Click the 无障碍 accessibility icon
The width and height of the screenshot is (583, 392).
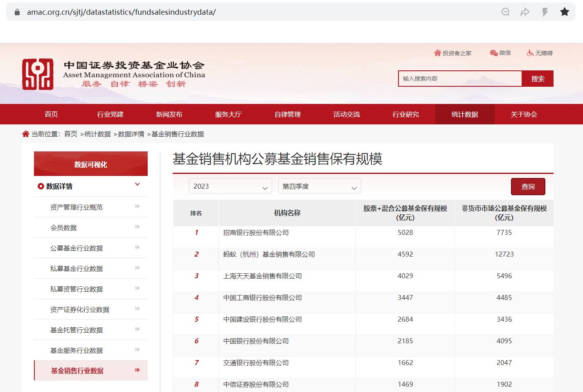pyautogui.click(x=530, y=53)
